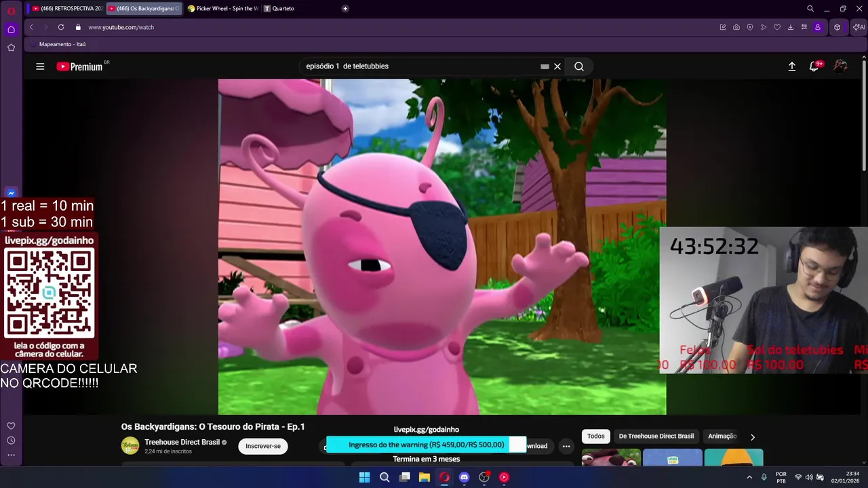The width and height of the screenshot is (868, 488).
Task: Open Task View on the taskbar
Action: [405, 477]
